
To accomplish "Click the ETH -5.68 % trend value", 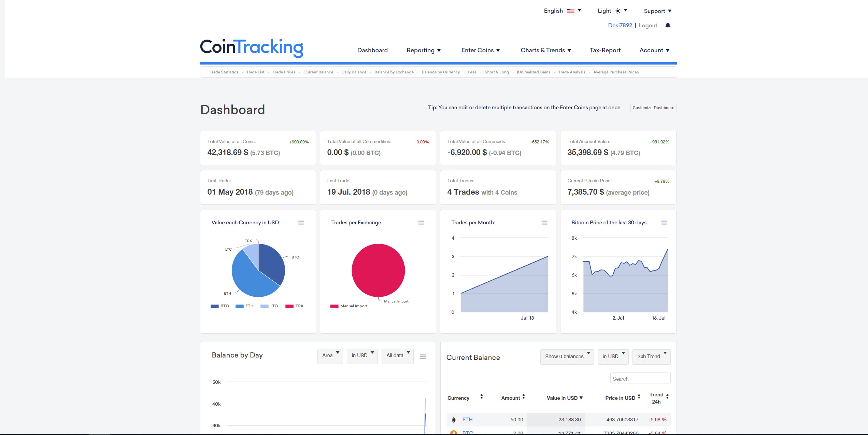I will pyautogui.click(x=657, y=420).
